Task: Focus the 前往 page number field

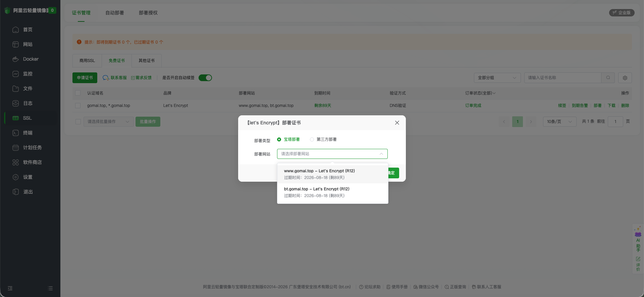Action: click(615, 122)
